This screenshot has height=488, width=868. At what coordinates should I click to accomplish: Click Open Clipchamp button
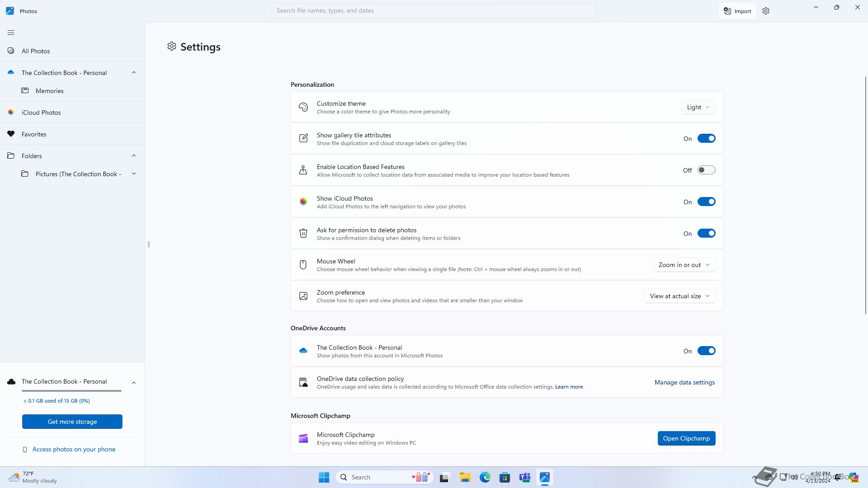[686, 438]
